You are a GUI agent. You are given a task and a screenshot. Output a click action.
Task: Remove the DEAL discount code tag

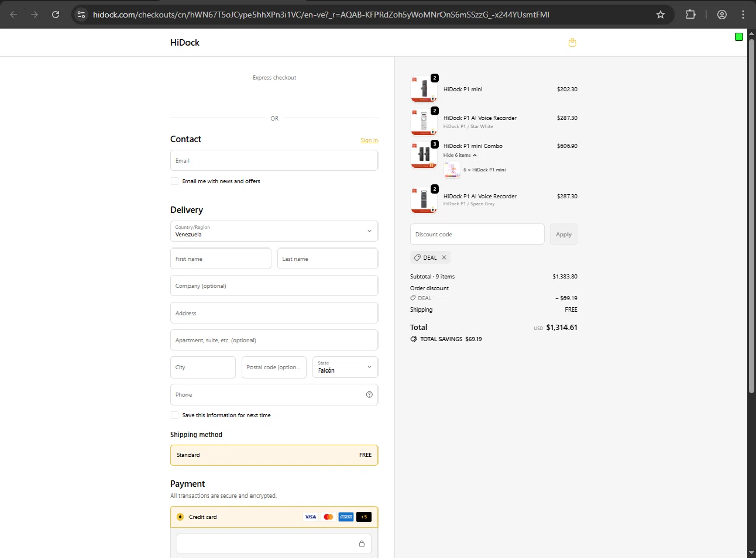444,257
